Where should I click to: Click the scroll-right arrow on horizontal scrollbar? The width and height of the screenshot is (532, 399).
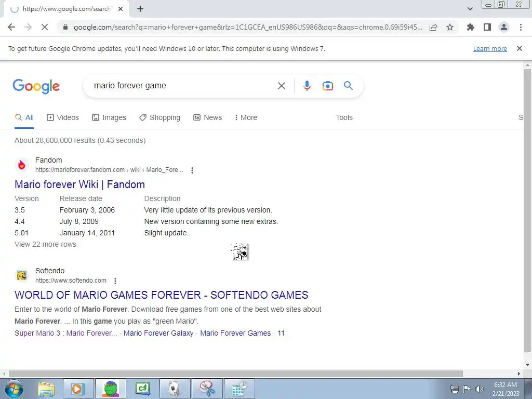click(519, 374)
